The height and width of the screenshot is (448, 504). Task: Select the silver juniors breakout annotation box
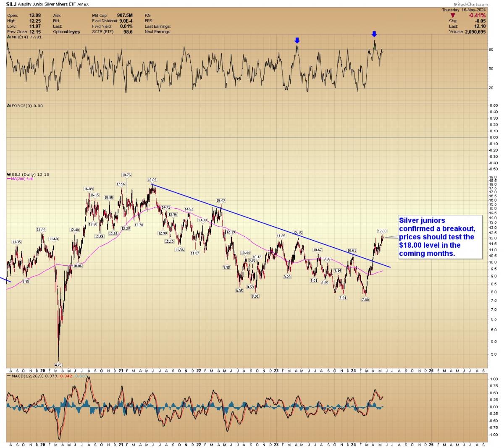pos(440,237)
